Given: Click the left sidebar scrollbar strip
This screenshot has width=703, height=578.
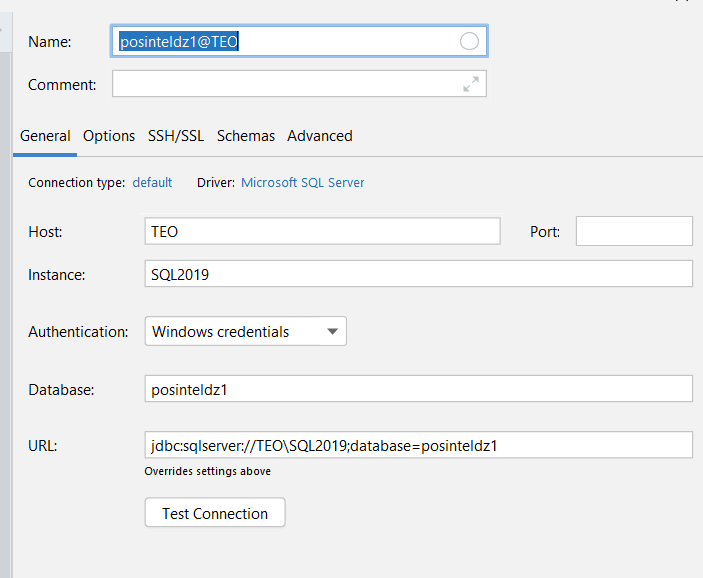Looking at the screenshot, I should pos(6,314).
